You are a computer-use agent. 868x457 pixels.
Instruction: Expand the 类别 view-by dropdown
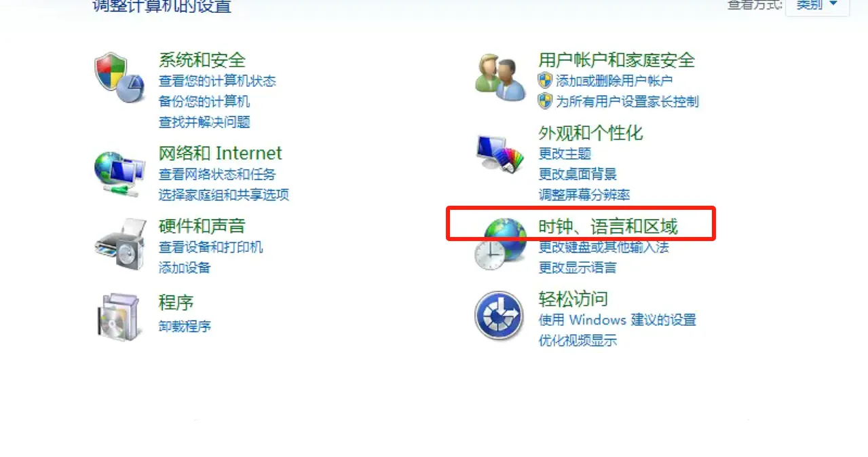[817, 5]
